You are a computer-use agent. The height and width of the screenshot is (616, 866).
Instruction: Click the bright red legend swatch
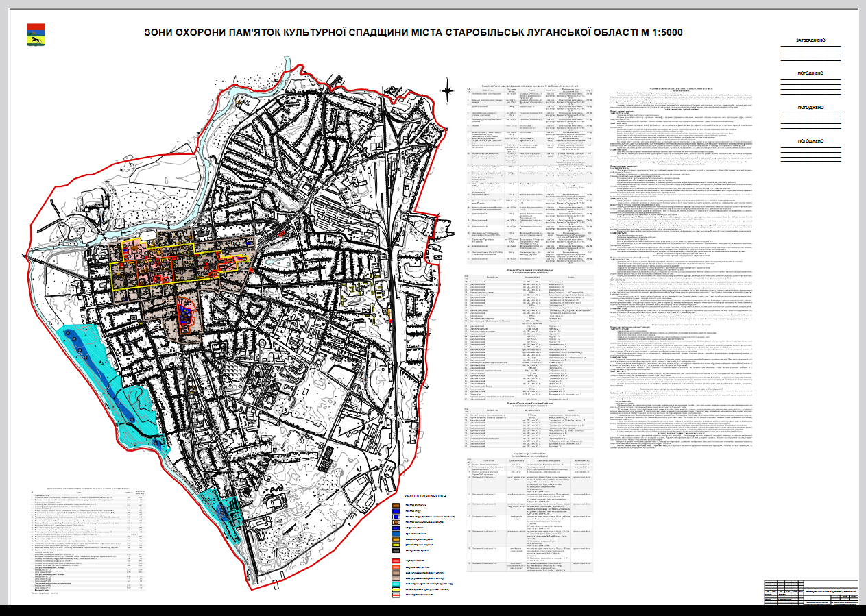[x=396, y=560]
